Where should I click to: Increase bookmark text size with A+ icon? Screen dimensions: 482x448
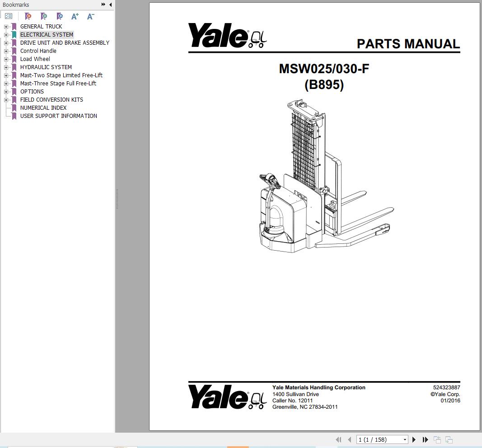[75, 16]
